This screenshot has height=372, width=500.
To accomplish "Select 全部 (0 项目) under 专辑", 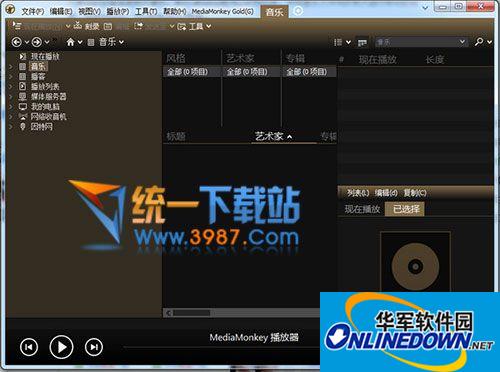I will [x=310, y=72].
